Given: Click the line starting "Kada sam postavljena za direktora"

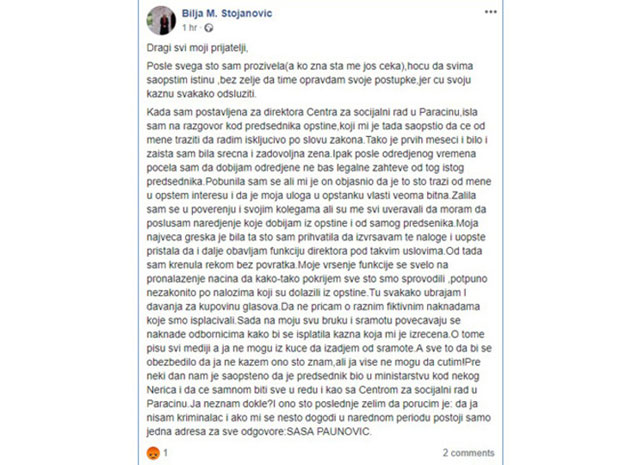Looking at the screenshot, I should click(312, 112).
